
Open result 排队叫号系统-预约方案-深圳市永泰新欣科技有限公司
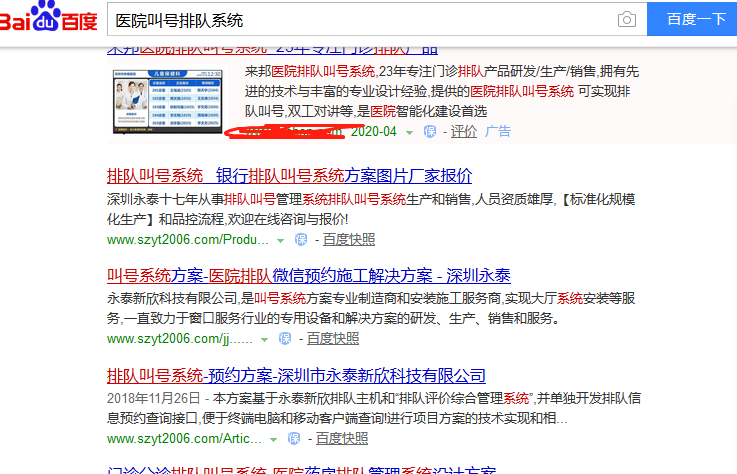[x=297, y=376]
